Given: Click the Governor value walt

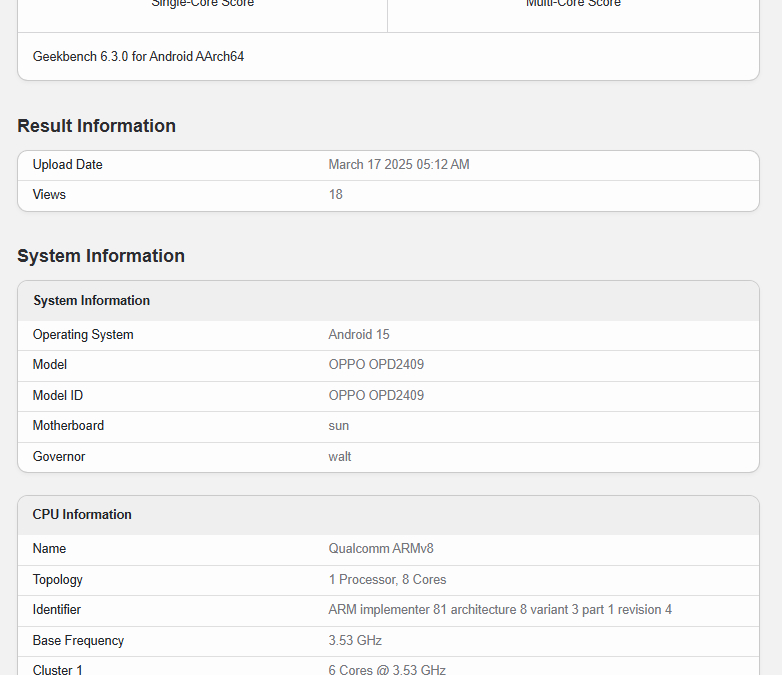Looking at the screenshot, I should [339, 457].
